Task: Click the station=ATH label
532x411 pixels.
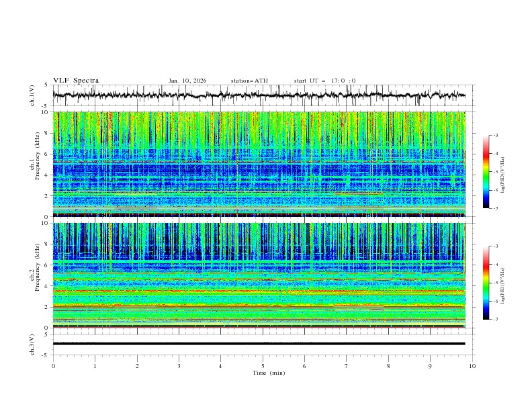Action: point(249,81)
